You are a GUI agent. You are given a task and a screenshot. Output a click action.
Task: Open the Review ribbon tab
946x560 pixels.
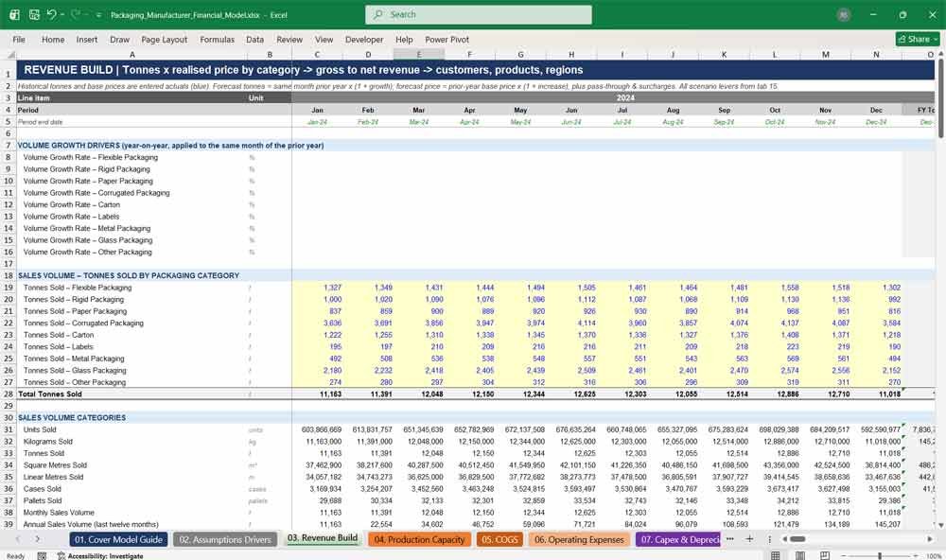click(x=289, y=39)
